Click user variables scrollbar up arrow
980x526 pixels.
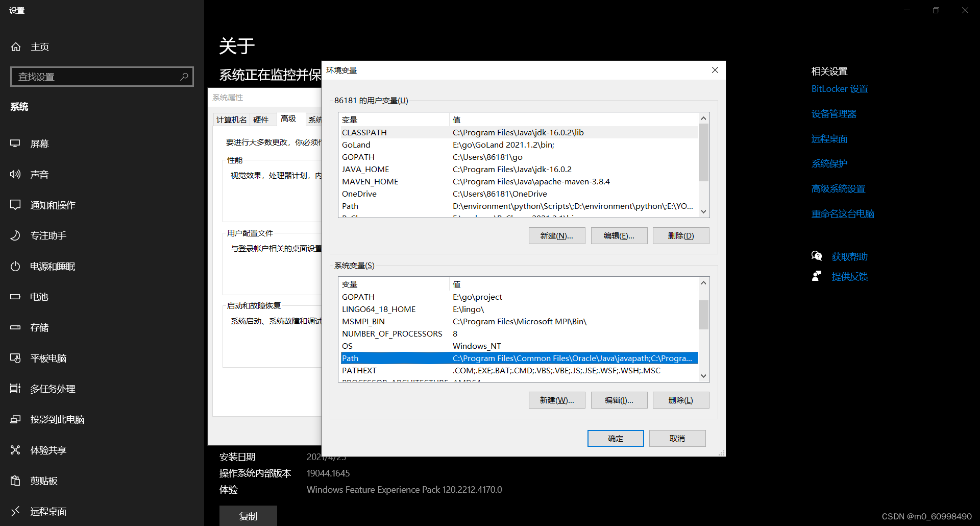(703, 118)
